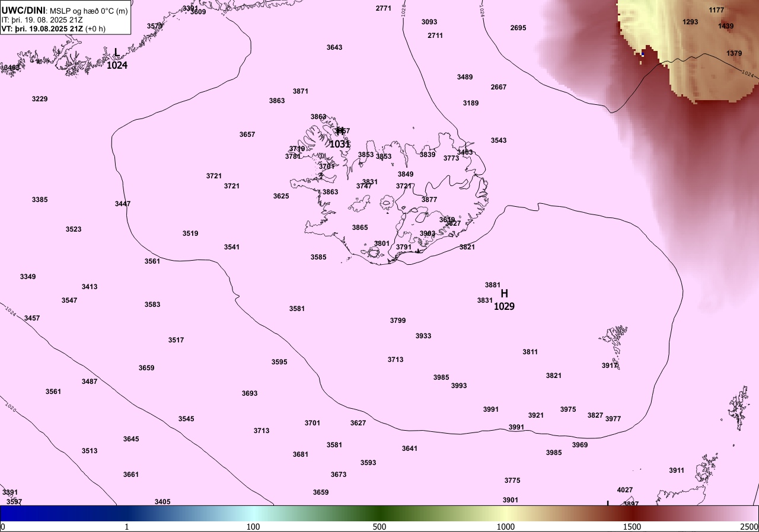Select the VT valid time line (+0 h)
The width and height of the screenshot is (759, 532).
(x=54, y=28)
